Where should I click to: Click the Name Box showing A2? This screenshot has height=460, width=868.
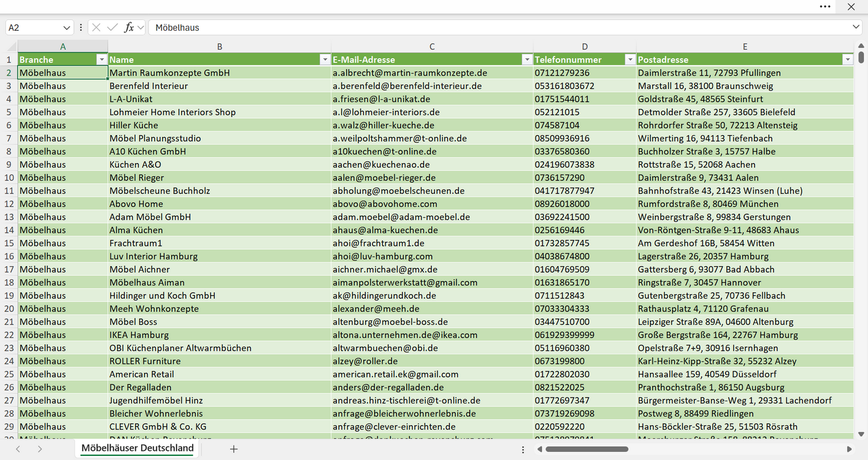[34, 28]
